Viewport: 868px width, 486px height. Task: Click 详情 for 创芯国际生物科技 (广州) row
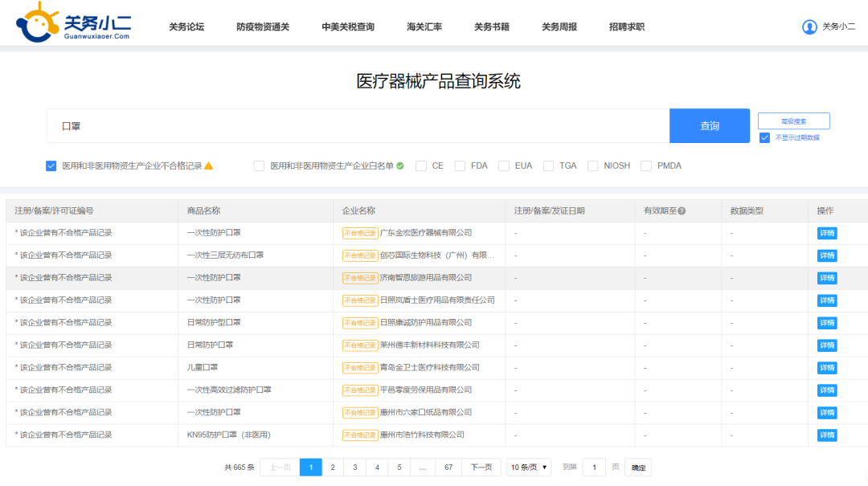pos(827,255)
